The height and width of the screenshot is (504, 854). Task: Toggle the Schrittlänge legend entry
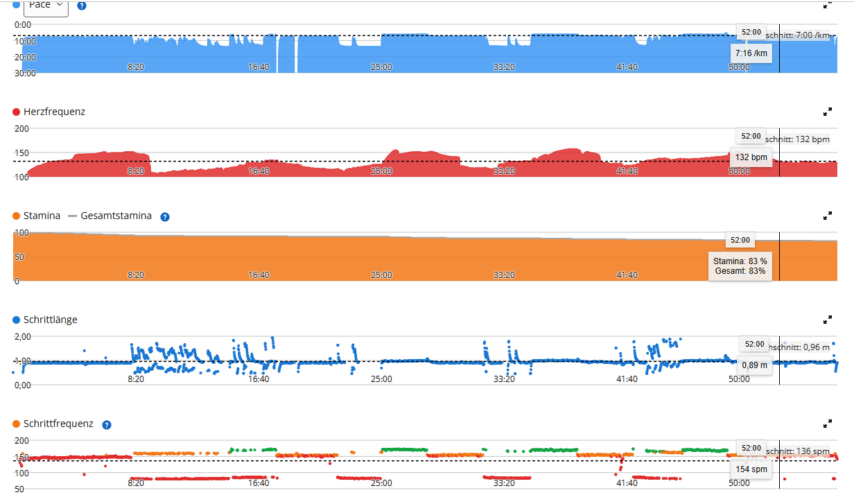click(45, 320)
